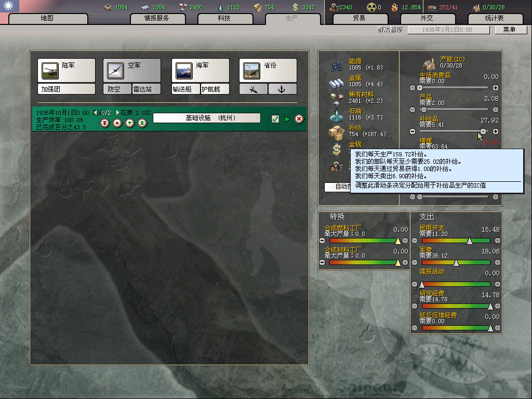Click the 补给 supplies crate icon in panel

pyautogui.click(x=336, y=132)
